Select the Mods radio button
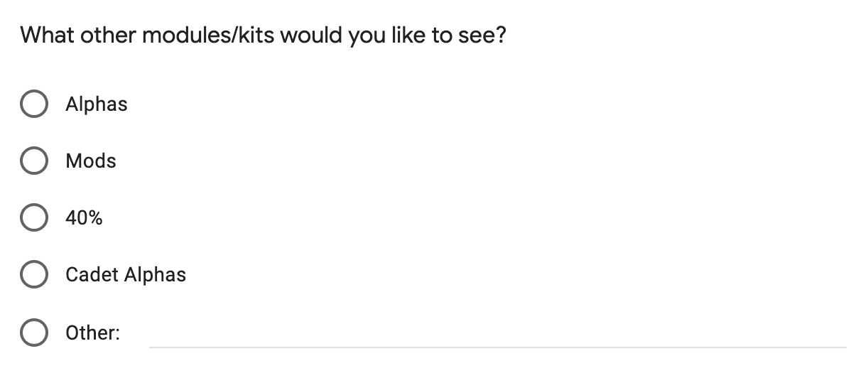Image resolution: width=868 pixels, height=378 pixels. point(34,161)
